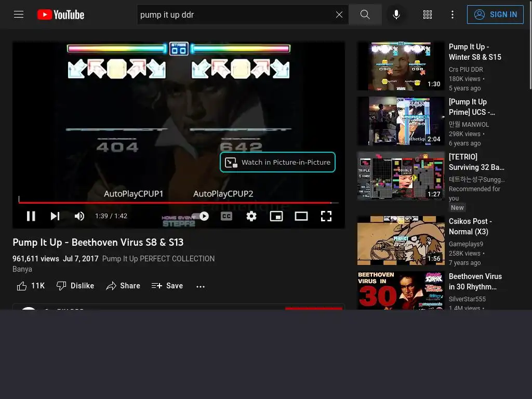Pause the video
This screenshot has width=532, height=399.
(x=31, y=216)
